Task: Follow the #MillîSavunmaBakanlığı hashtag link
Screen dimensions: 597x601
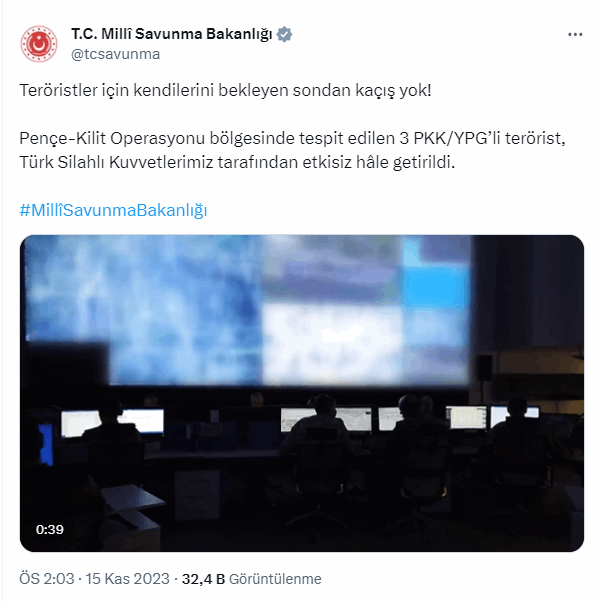Action: (113, 210)
